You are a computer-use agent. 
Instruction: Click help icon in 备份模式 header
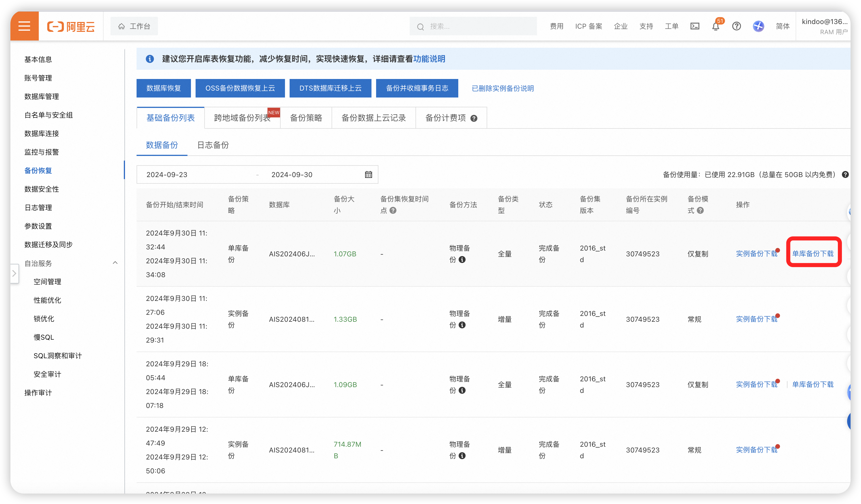700,211
